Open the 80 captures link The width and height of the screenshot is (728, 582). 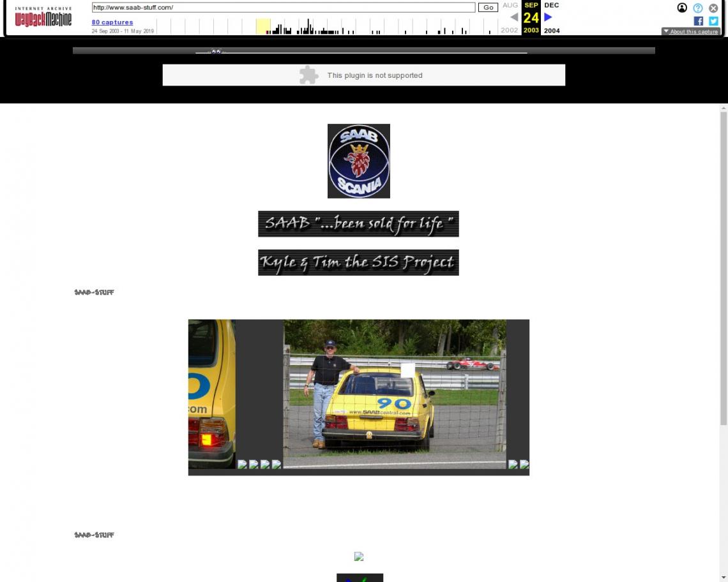point(112,22)
